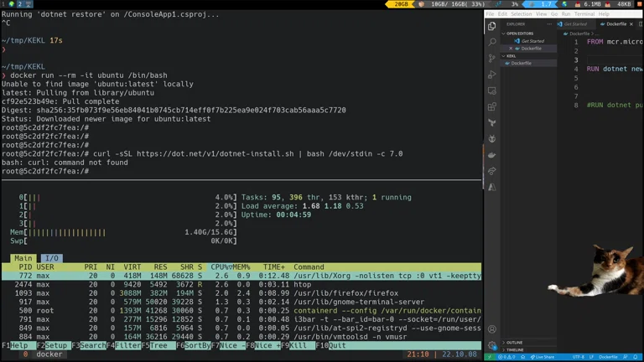Select htop I/O tab
Image resolution: width=644 pixels, height=362 pixels.
[51, 258]
